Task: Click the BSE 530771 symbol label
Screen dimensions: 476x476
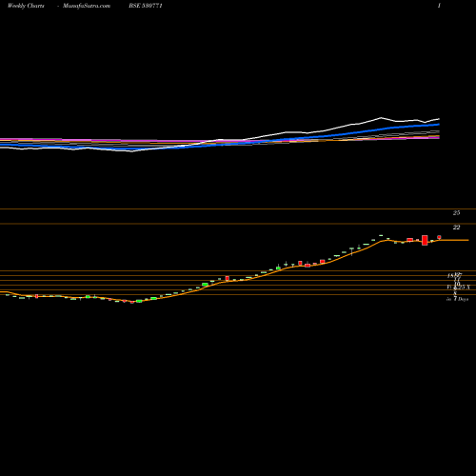Action: tap(146, 6)
